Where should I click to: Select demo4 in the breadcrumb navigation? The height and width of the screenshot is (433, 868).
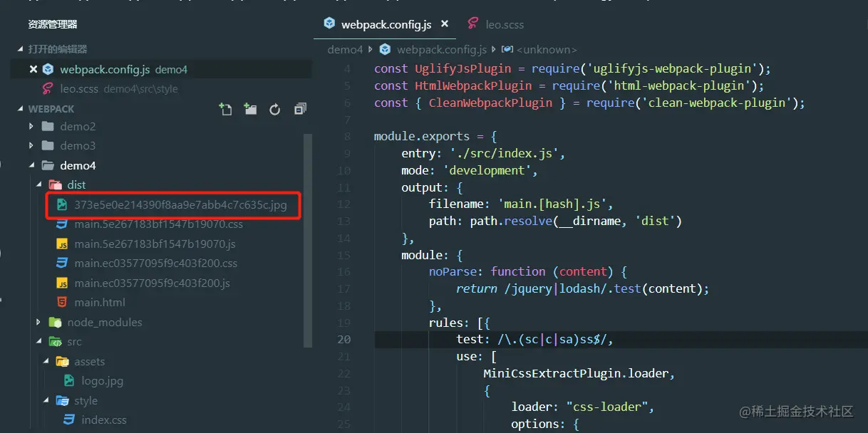[x=345, y=49]
